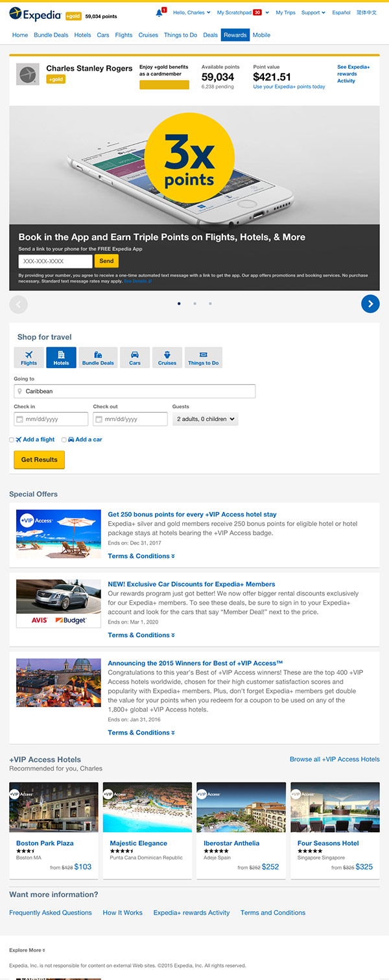Open the Guests dropdown
389x980 pixels.
206,419
